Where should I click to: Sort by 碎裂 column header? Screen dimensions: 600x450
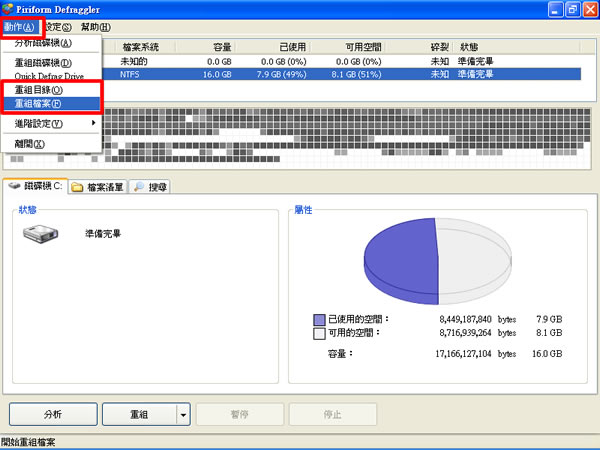tap(419, 47)
